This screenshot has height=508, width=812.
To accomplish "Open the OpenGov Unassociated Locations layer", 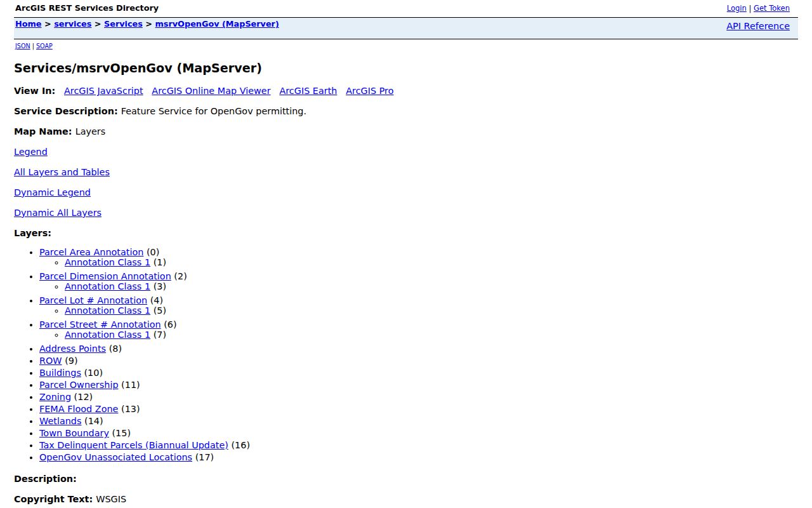I will tap(115, 457).
